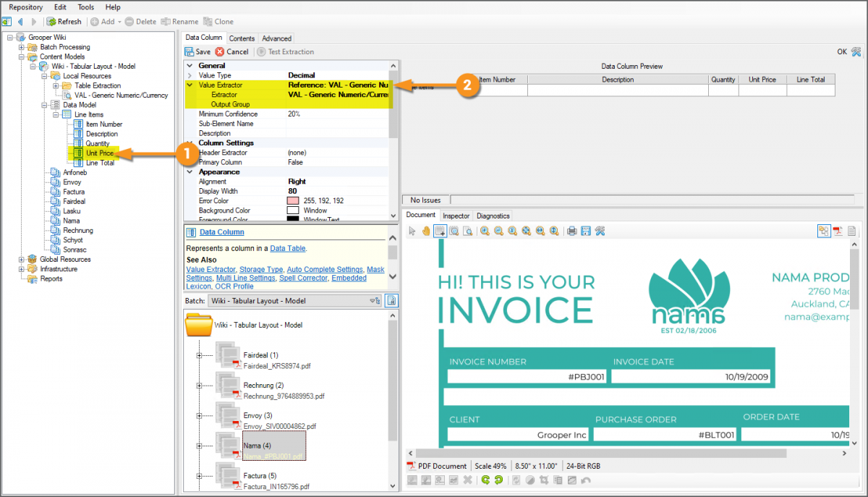Expand the Batch Processing tree node
Screen dimensions: 868x497
22,47
